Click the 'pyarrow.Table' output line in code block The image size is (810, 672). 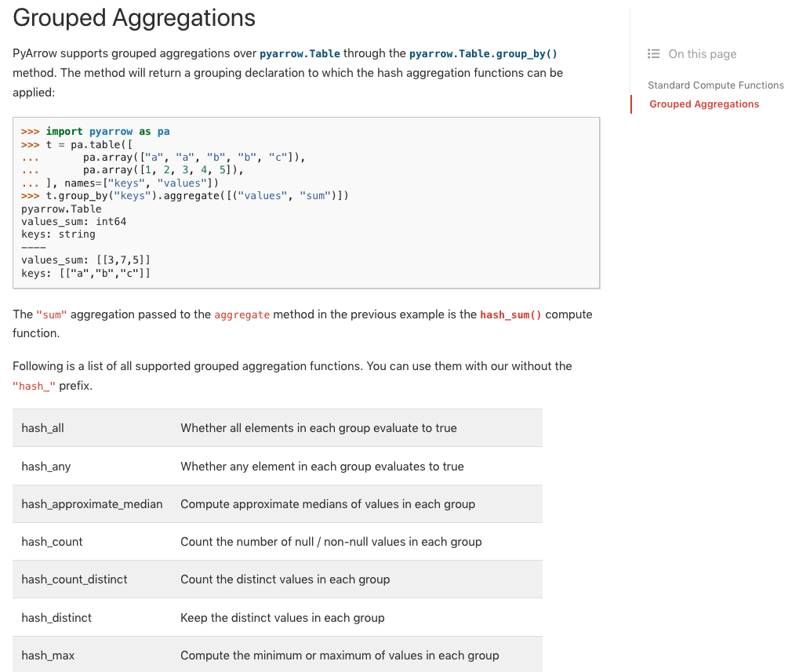[x=61, y=209]
